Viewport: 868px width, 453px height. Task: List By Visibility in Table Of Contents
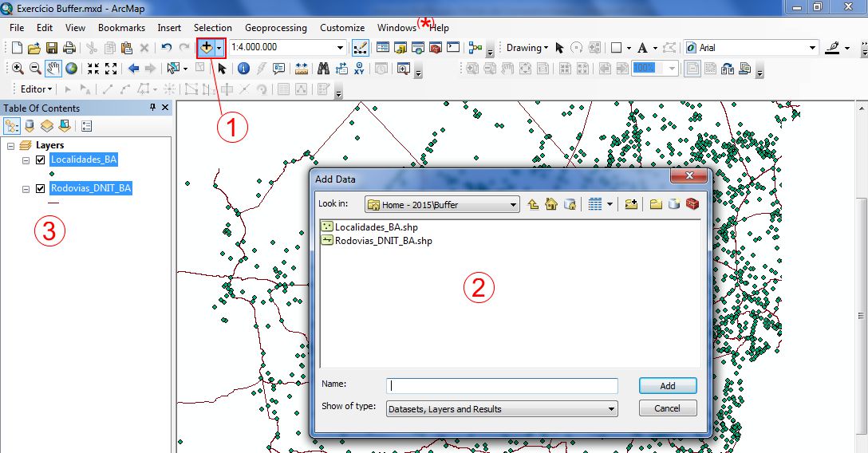point(47,126)
